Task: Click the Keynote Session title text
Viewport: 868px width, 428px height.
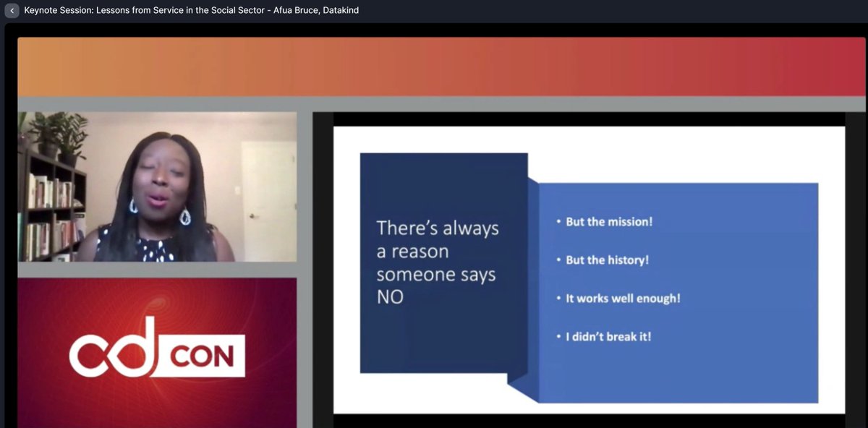Action: [192, 11]
